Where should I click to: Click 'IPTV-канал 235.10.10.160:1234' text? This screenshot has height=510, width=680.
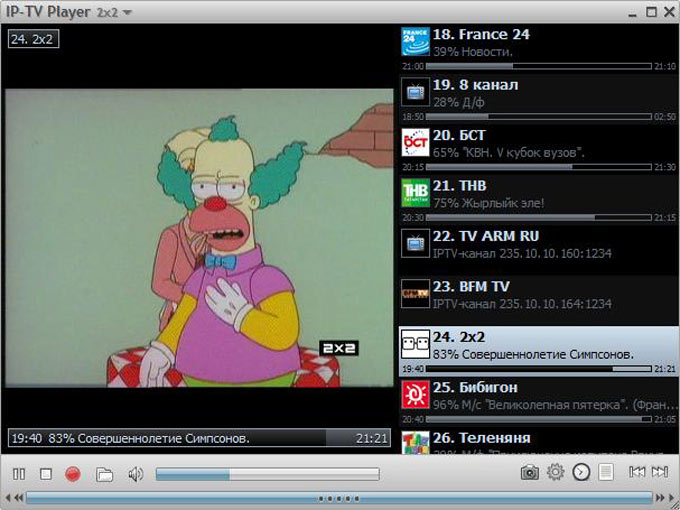(x=522, y=253)
